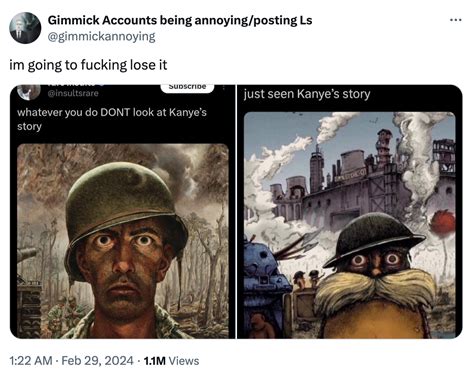Click the Gimmick Accounts profile avatar
The image size is (474, 376).
(x=25, y=28)
